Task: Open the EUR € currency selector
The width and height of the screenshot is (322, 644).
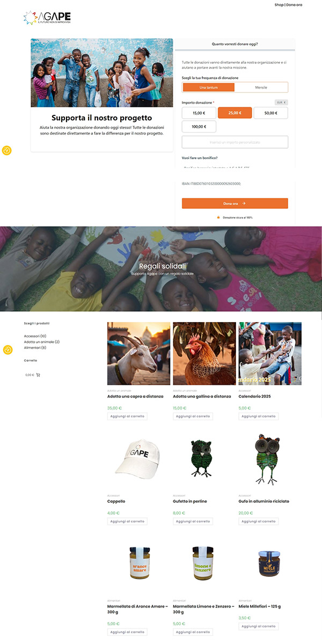Action: click(281, 102)
